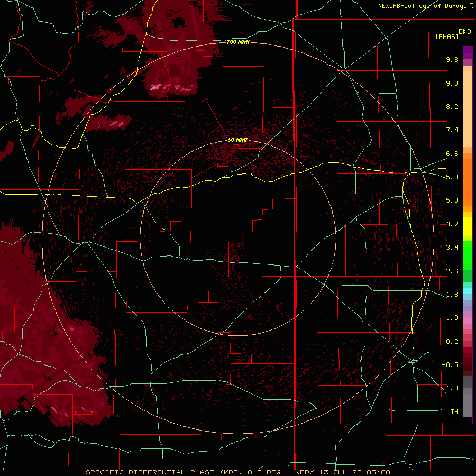476x476 pixels.
Task: Click the 5.0 scale value
Action: click(452, 200)
